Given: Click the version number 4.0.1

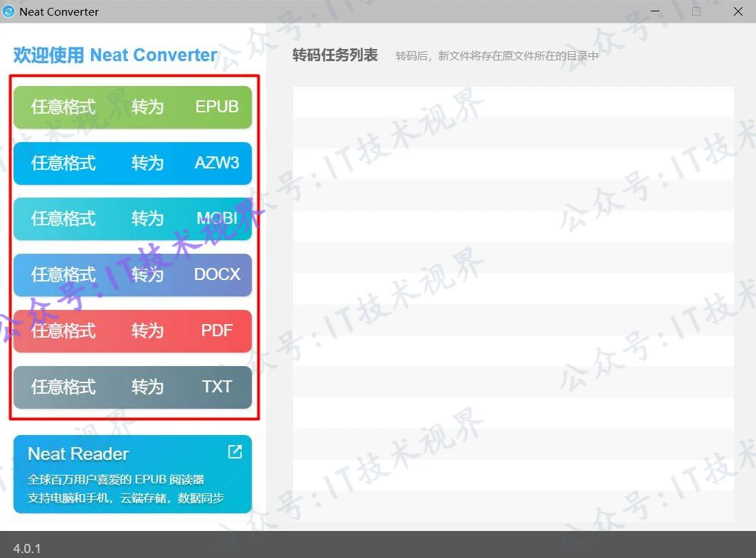Looking at the screenshot, I should [27, 548].
